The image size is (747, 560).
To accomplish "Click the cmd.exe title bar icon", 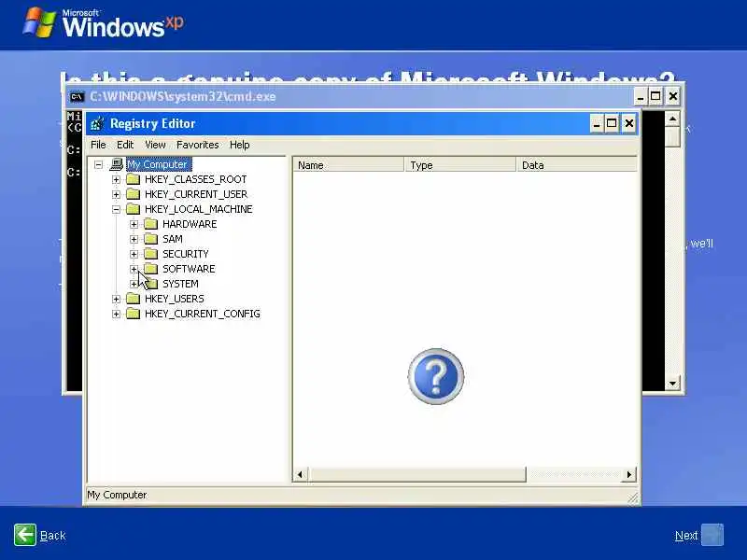I will click(77, 97).
